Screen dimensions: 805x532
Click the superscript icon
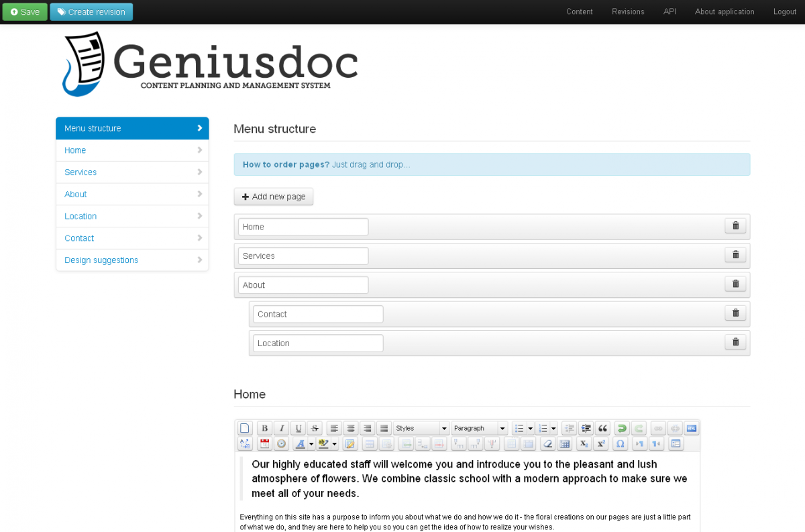coord(601,444)
